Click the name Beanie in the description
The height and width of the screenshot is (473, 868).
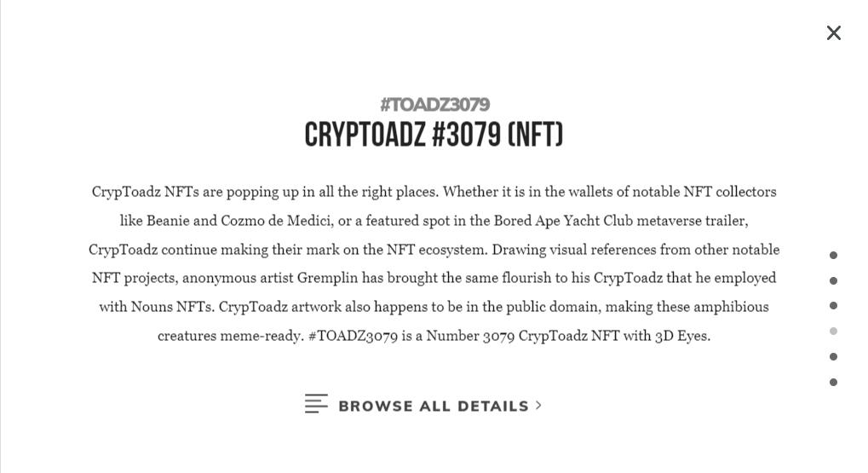coord(168,221)
